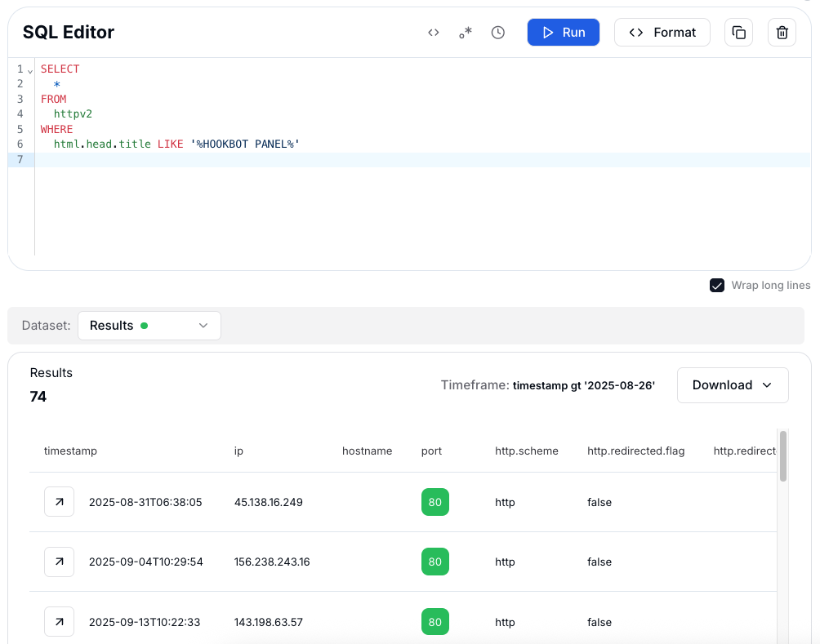Click IP address 156.238.243.16
Screen dimensions: 820x644
click(x=272, y=562)
